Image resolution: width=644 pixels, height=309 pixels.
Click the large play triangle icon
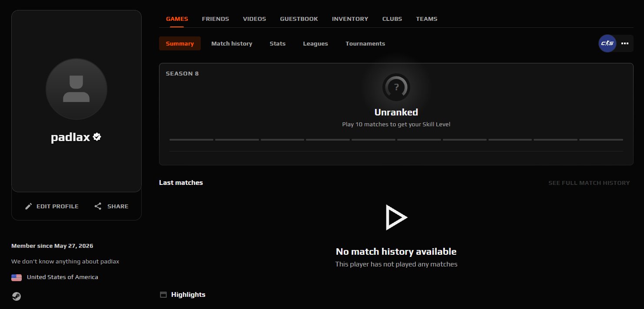tap(396, 217)
